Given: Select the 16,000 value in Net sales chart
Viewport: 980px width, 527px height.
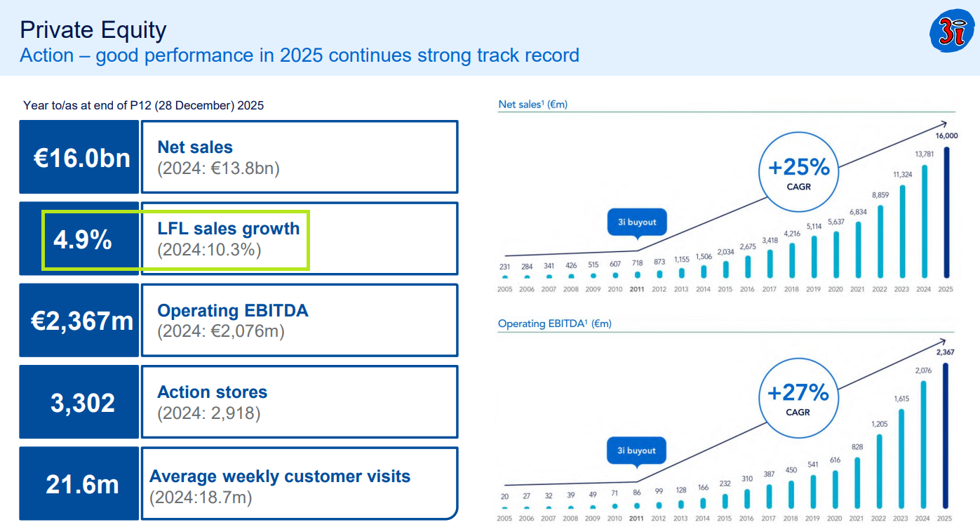Looking at the screenshot, I should click(946, 135).
